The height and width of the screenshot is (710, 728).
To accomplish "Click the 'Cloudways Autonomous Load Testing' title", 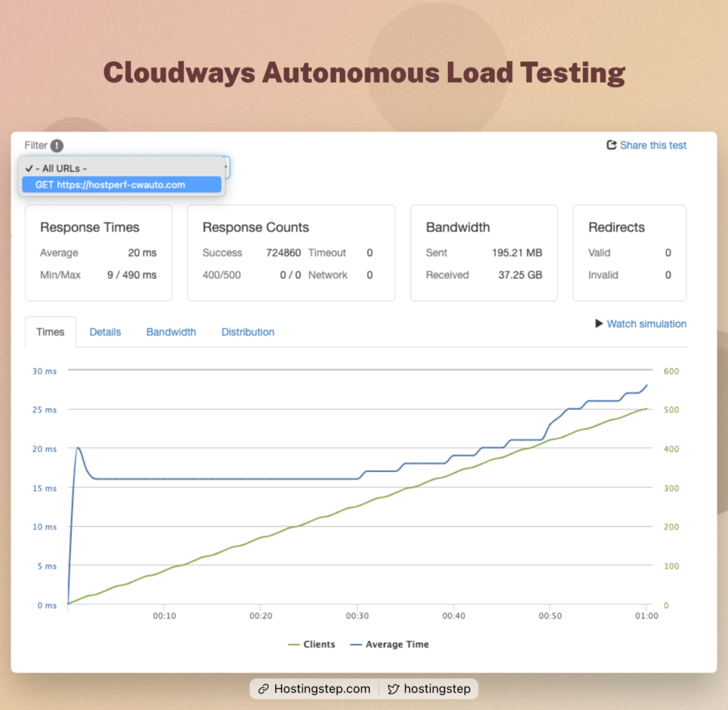I will [x=364, y=73].
